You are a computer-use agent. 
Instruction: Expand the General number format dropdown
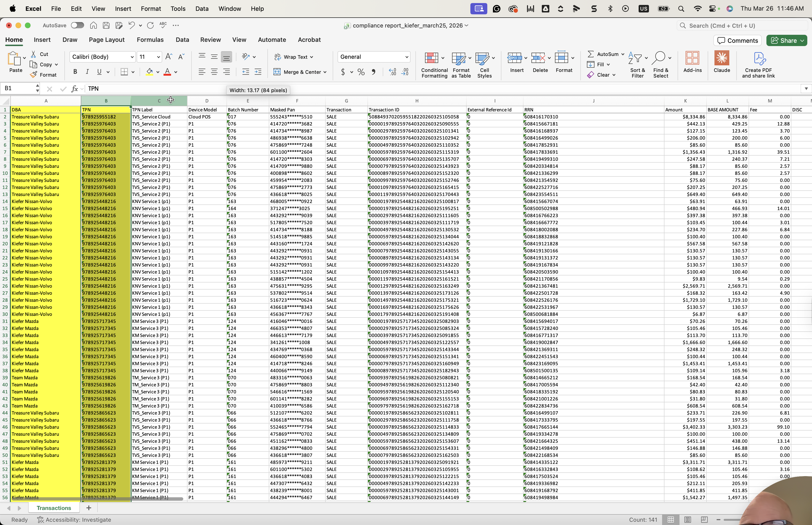pyautogui.click(x=406, y=57)
